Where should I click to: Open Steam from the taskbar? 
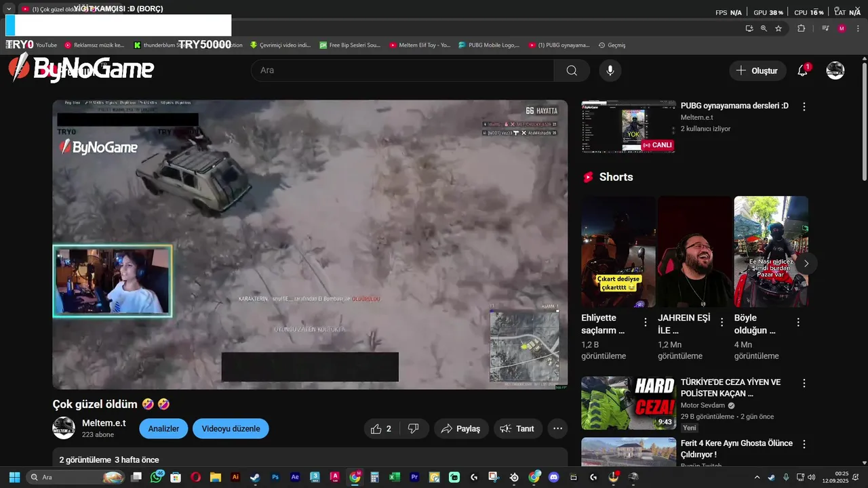[254, 477]
